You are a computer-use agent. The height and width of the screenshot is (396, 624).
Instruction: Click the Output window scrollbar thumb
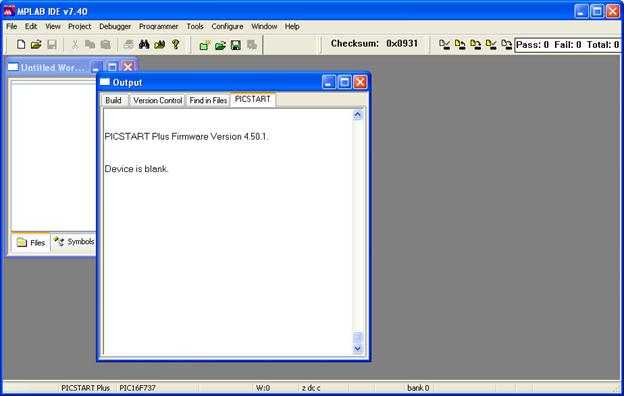click(x=357, y=337)
